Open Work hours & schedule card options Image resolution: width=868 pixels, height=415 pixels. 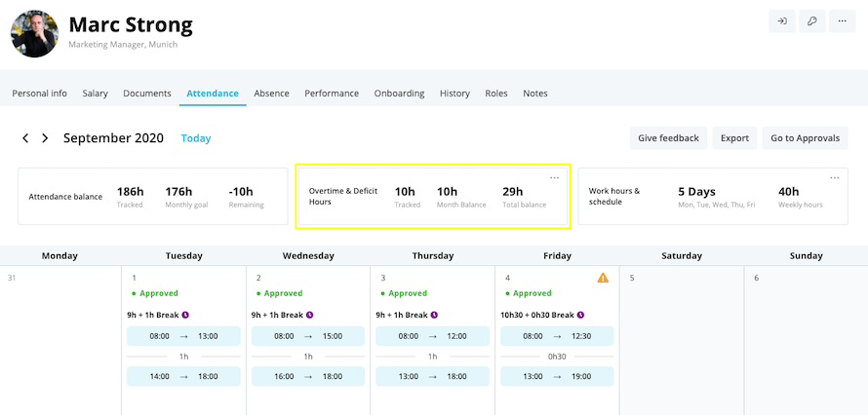pos(835,177)
